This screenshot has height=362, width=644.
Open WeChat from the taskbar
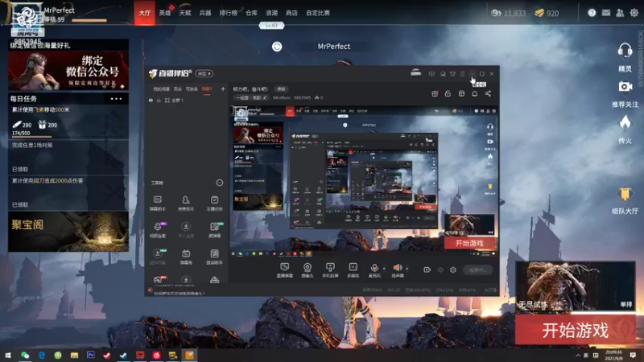point(25,355)
